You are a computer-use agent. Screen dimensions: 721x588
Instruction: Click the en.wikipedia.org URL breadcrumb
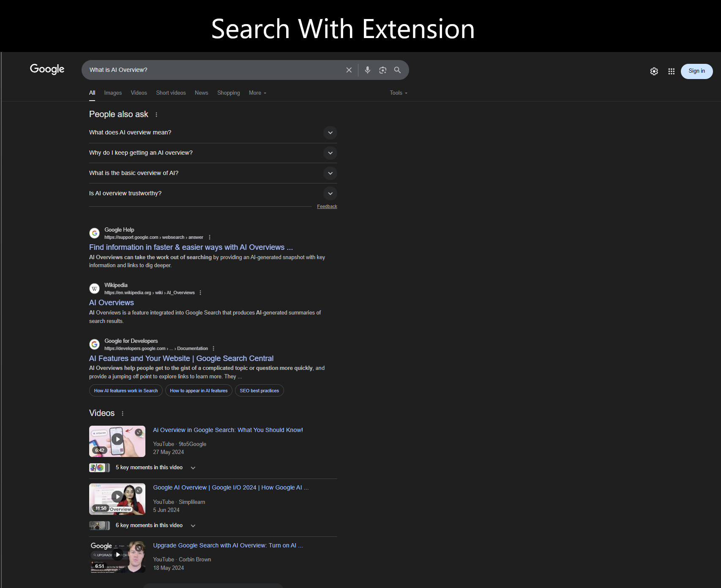click(x=150, y=293)
